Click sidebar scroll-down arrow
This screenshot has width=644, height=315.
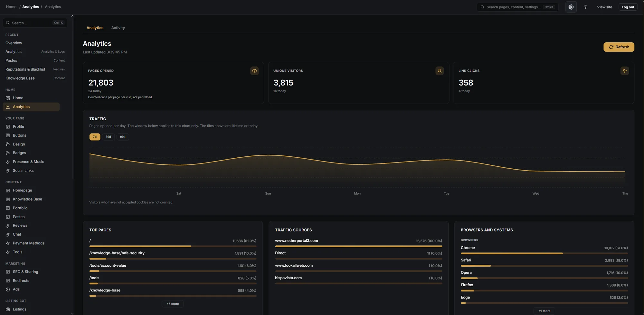72,313
